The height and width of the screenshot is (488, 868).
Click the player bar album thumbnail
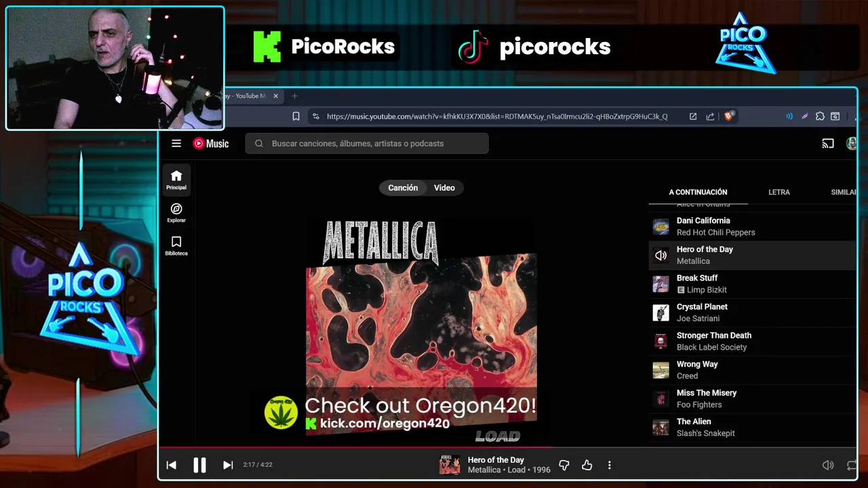(x=450, y=465)
